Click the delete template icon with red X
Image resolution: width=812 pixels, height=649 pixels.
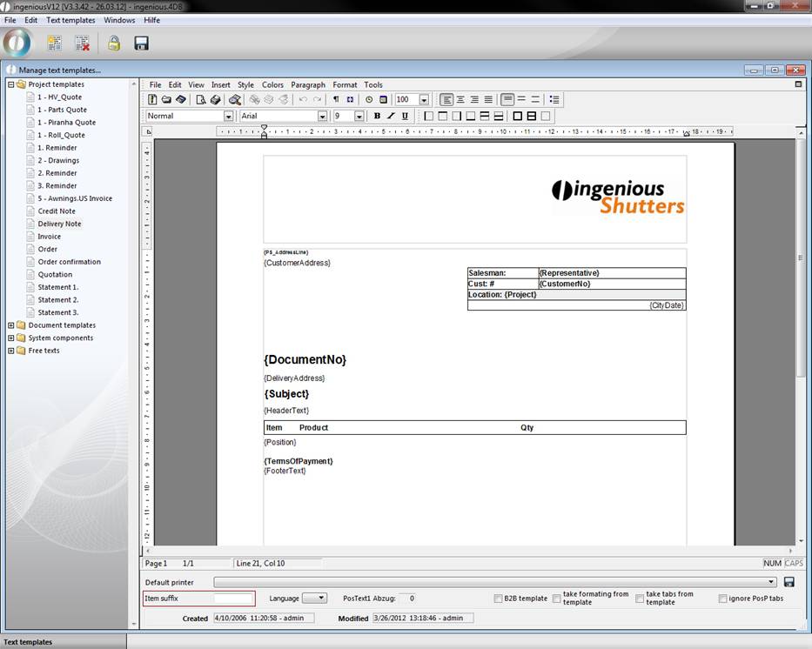coord(82,43)
